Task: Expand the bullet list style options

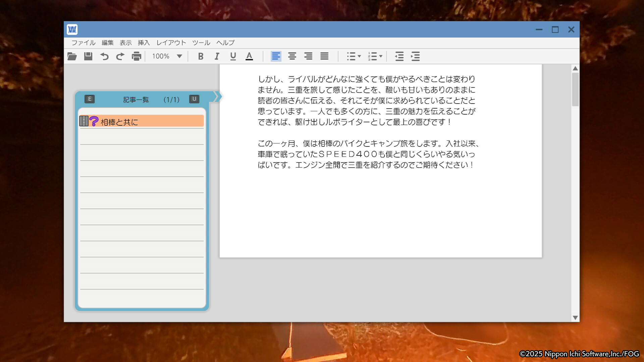Action: [x=359, y=56]
